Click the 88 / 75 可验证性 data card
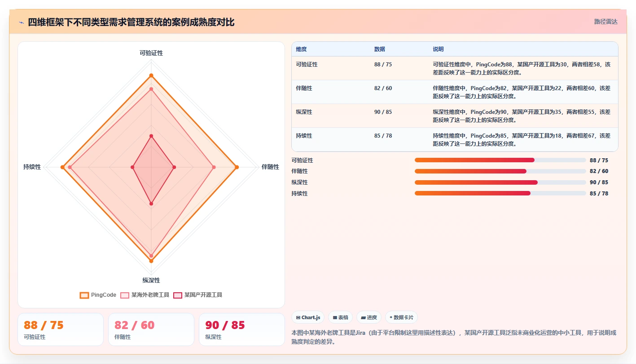Screen dimensions: 636x364 tap(61, 329)
